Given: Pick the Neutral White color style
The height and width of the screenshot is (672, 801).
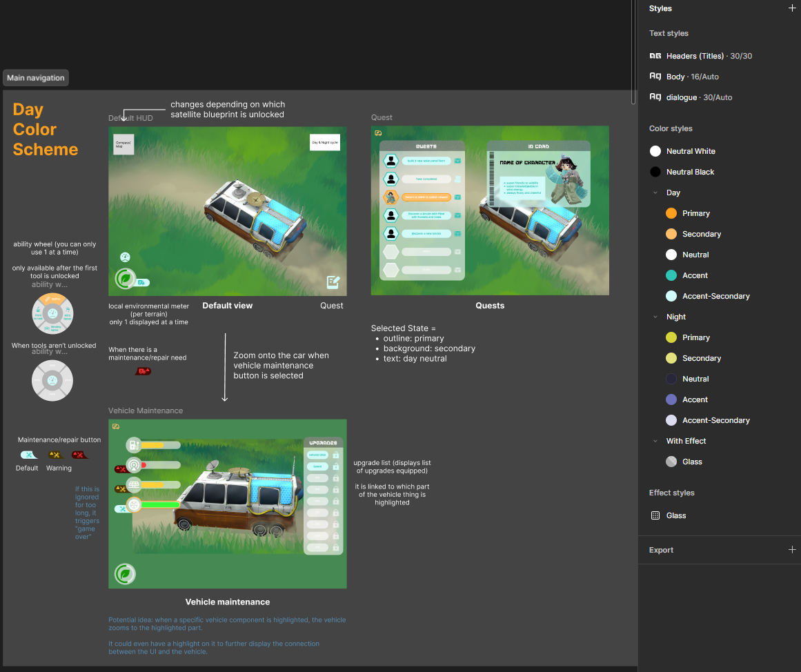Looking at the screenshot, I should pos(690,151).
